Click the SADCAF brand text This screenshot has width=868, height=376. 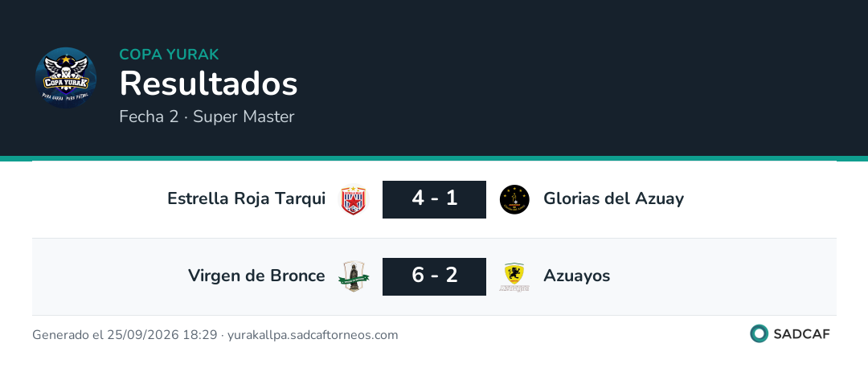pos(801,334)
